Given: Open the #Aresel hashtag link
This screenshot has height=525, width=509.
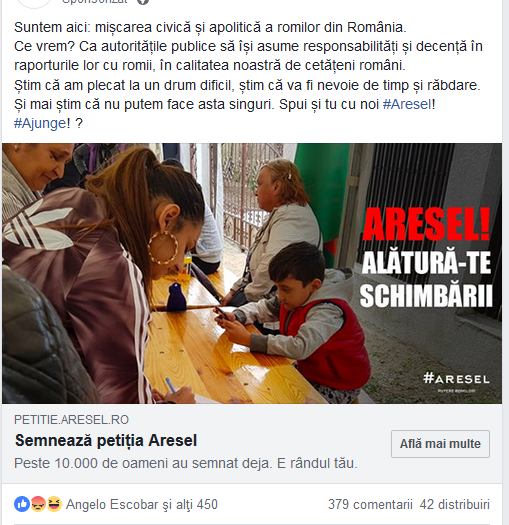Looking at the screenshot, I should 407,104.
